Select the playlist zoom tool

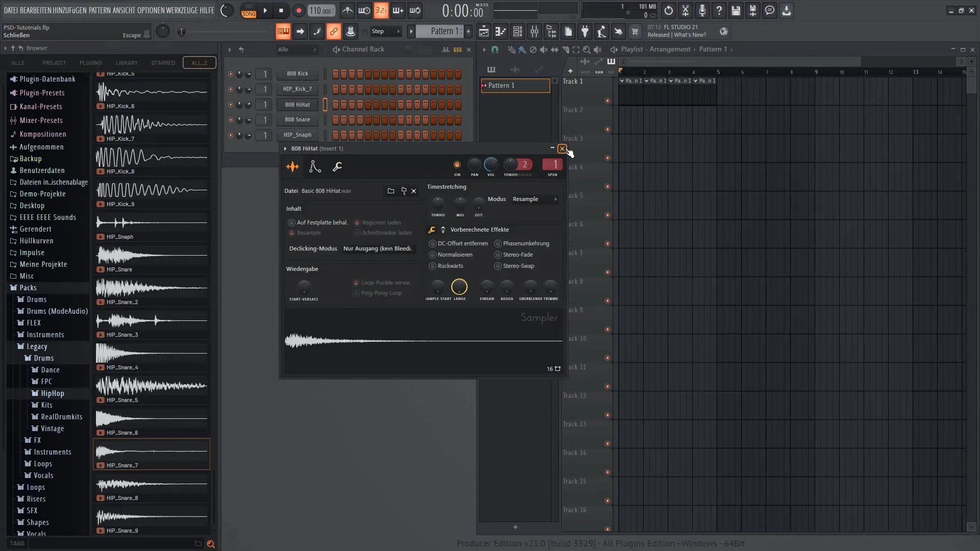tap(586, 49)
